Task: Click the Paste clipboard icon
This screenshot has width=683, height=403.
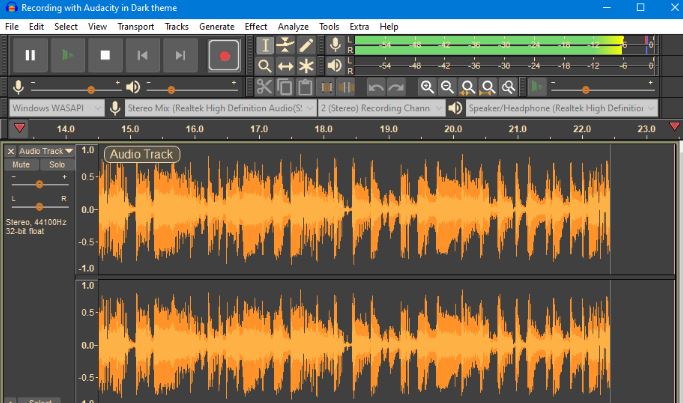Action: point(305,87)
